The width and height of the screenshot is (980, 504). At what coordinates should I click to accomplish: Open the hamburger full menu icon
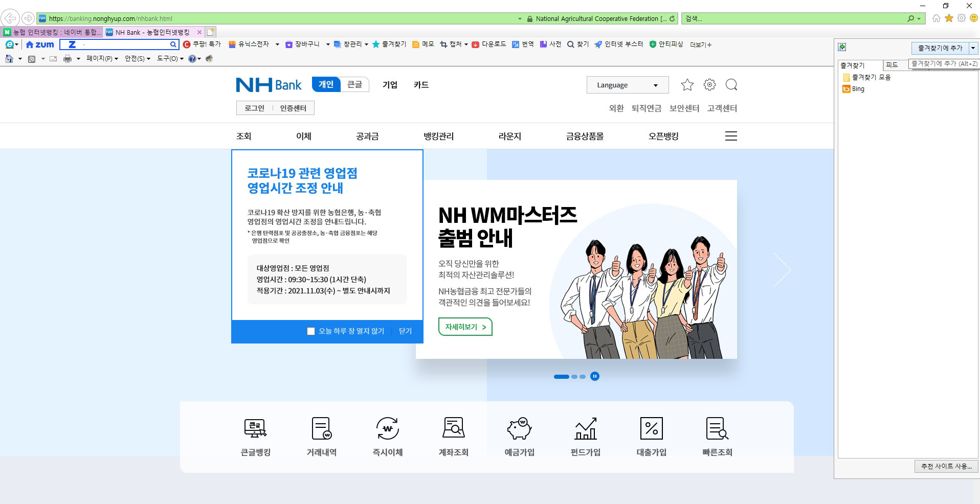pyautogui.click(x=731, y=136)
